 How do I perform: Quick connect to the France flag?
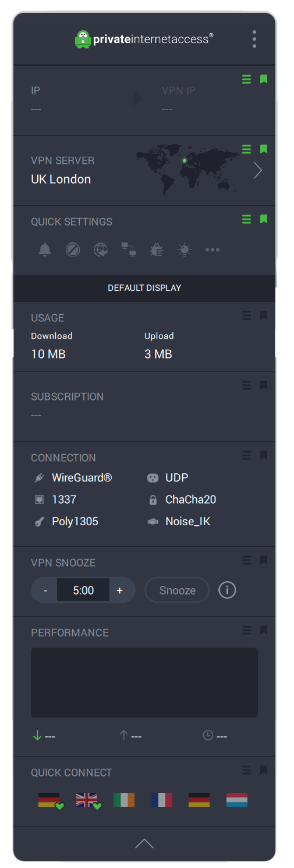click(x=161, y=799)
